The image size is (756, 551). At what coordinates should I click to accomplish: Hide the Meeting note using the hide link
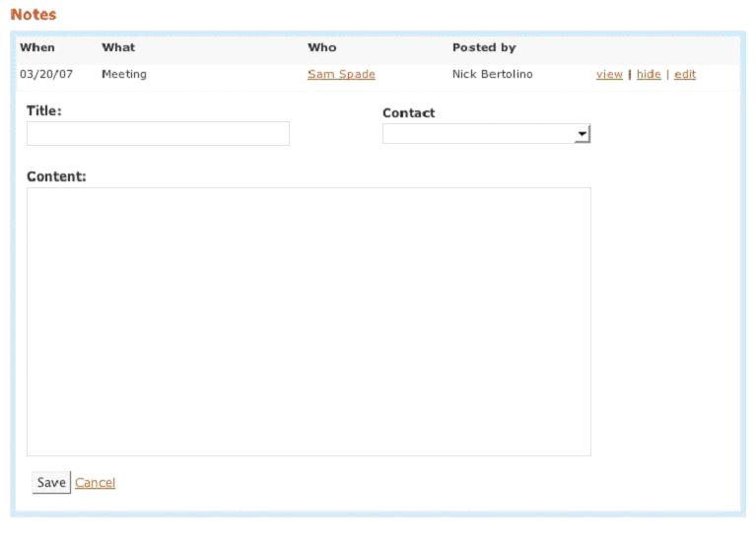coord(649,74)
